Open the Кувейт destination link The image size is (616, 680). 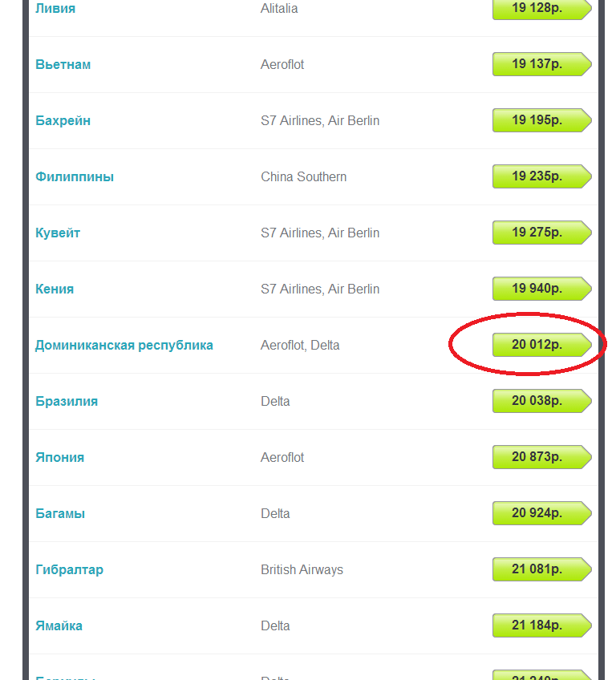click(58, 233)
